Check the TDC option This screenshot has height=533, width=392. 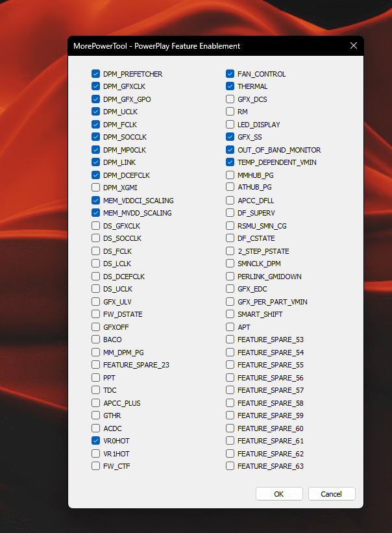(x=95, y=390)
